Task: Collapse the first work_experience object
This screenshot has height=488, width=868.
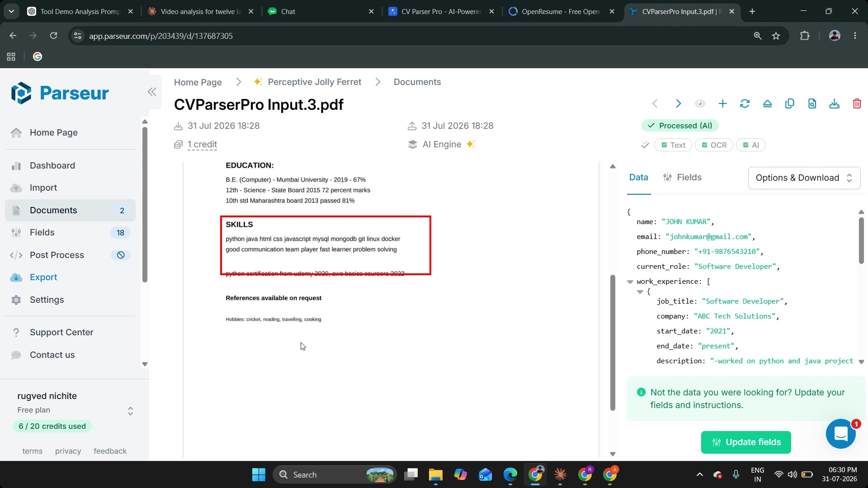Action: pyautogui.click(x=640, y=292)
